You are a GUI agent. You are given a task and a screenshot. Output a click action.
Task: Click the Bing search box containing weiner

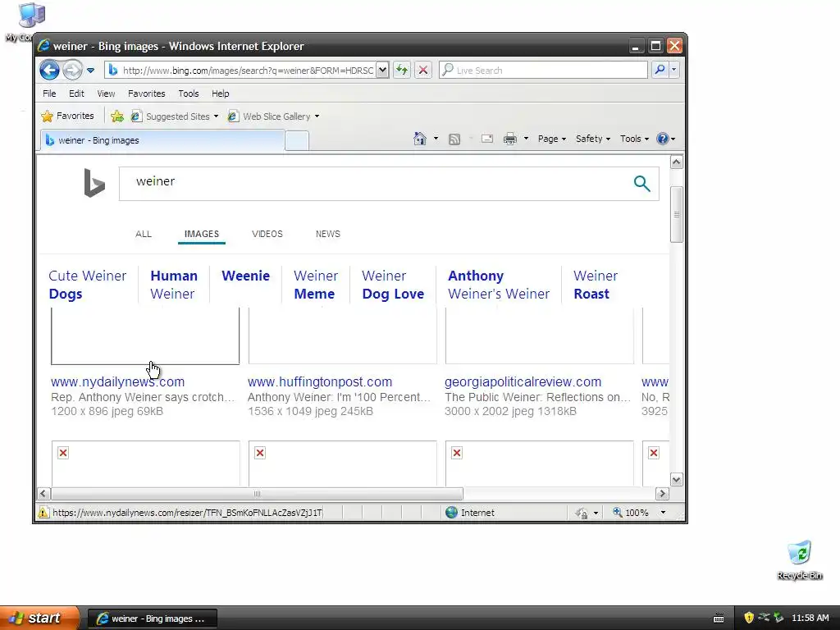click(x=375, y=183)
